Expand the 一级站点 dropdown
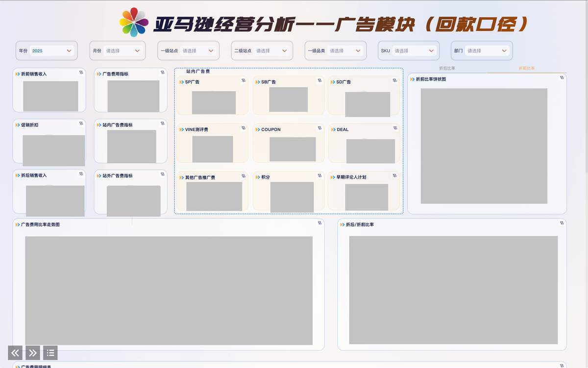The image size is (588, 368). click(198, 50)
